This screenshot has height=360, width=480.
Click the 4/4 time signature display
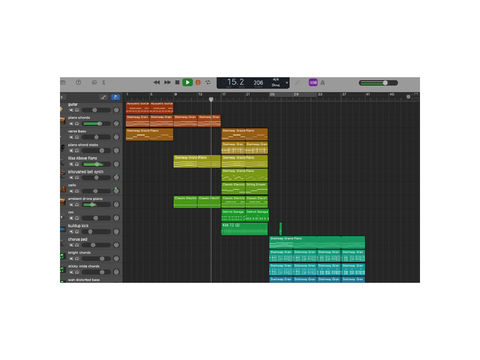coord(276,80)
